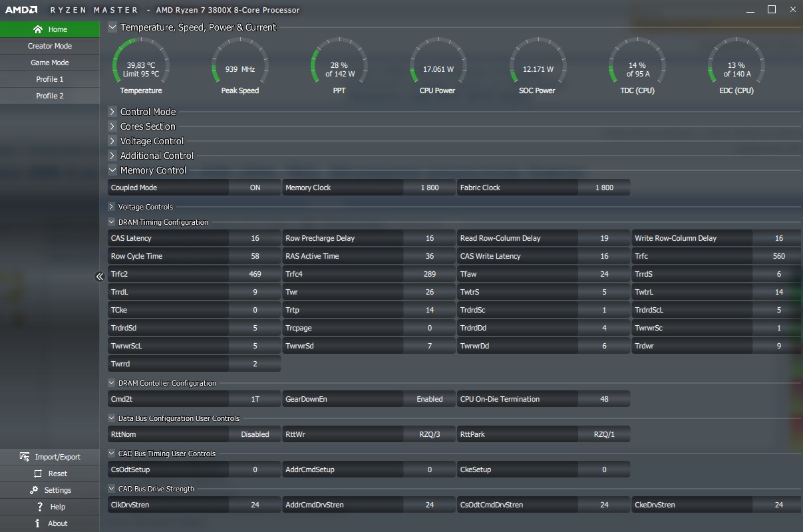Click the Help question mark icon
Viewport: 803px width, 532px height.
click(40, 507)
